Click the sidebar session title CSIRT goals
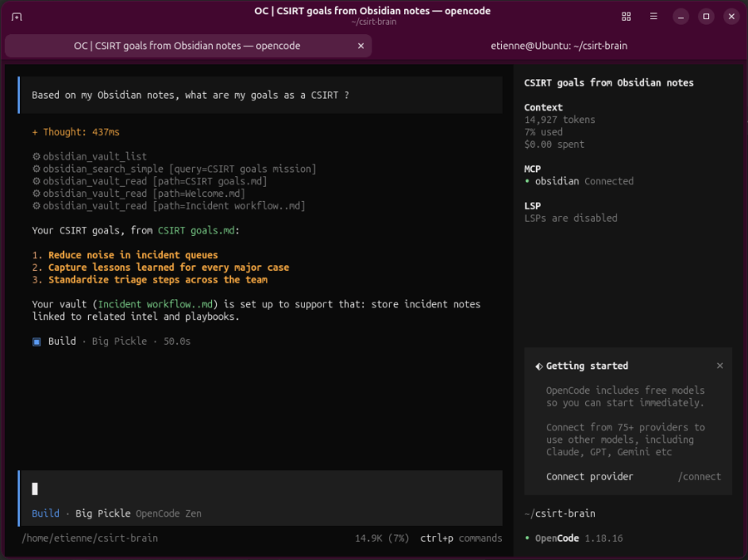Viewport: 748px width, 560px height. coord(608,83)
